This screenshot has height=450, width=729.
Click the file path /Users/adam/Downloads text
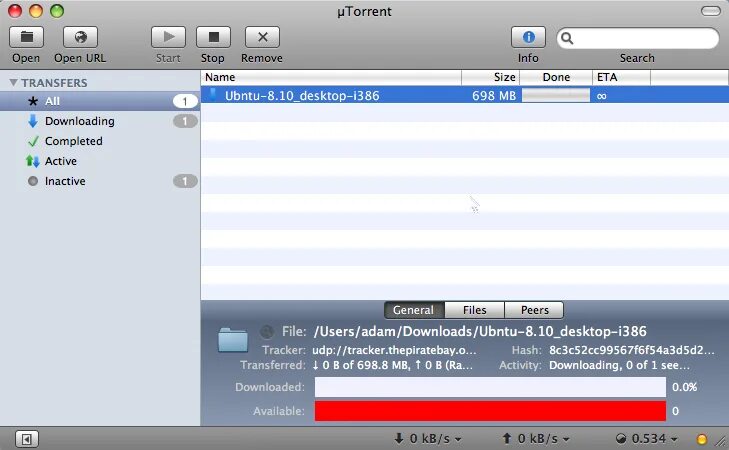point(480,331)
